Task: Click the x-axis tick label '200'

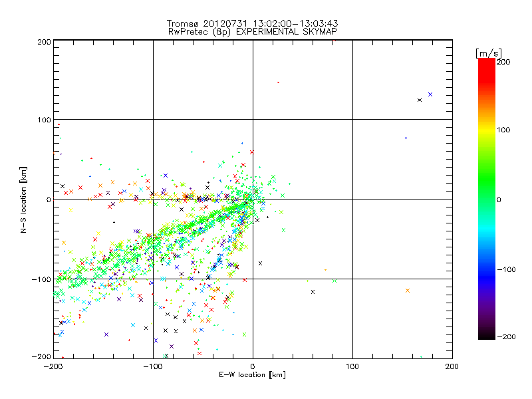Action: coord(452,366)
